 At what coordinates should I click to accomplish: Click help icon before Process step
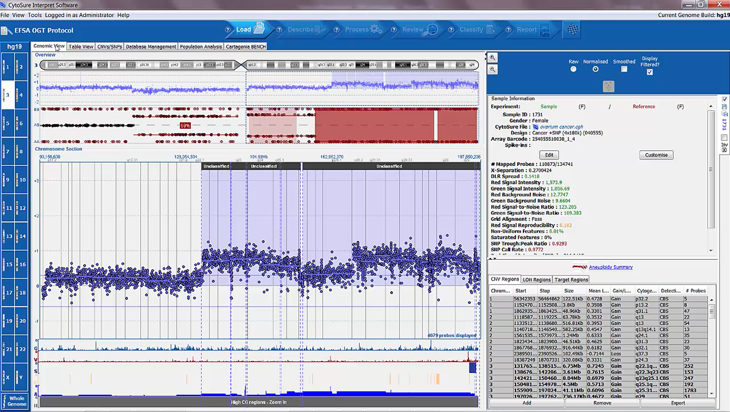(337, 29)
